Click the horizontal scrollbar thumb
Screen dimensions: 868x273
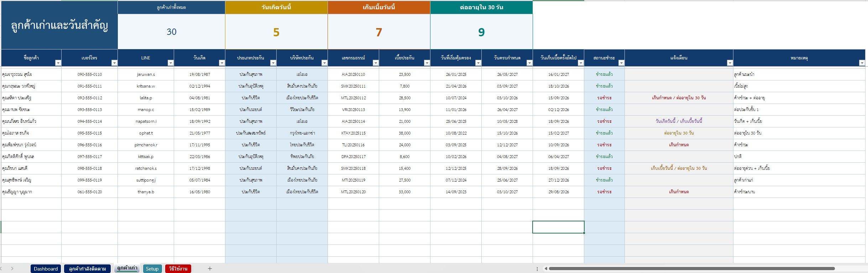coord(692,269)
